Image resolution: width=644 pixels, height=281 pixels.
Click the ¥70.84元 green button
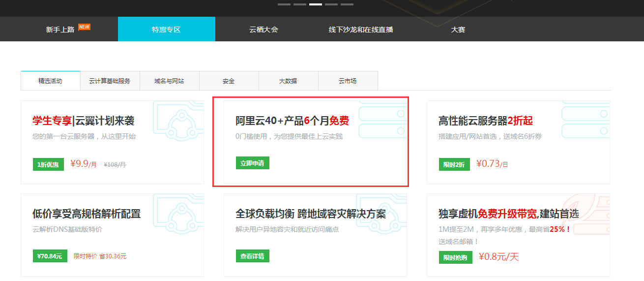pyautogui.click(x=50, y=256)
